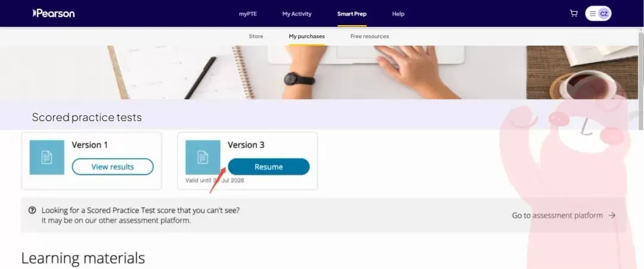Open the Help menu item
This screenshot has height=269, width=644.
click(398, 14)
